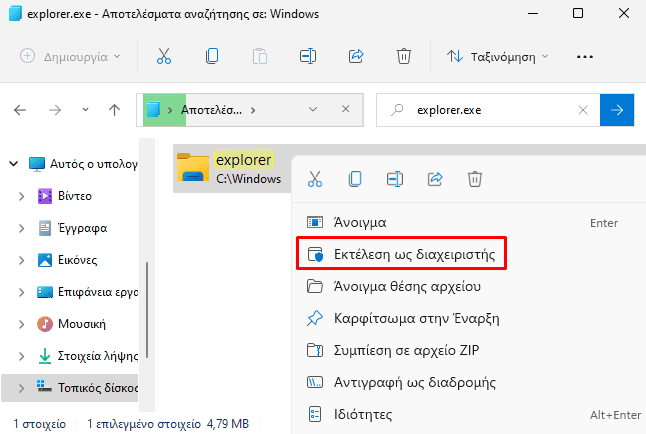This screenshot has width=646, height=434.
Task: Click the Cut icon in the top toolbar
Action: pyautogui.click(x=164, y=56)
